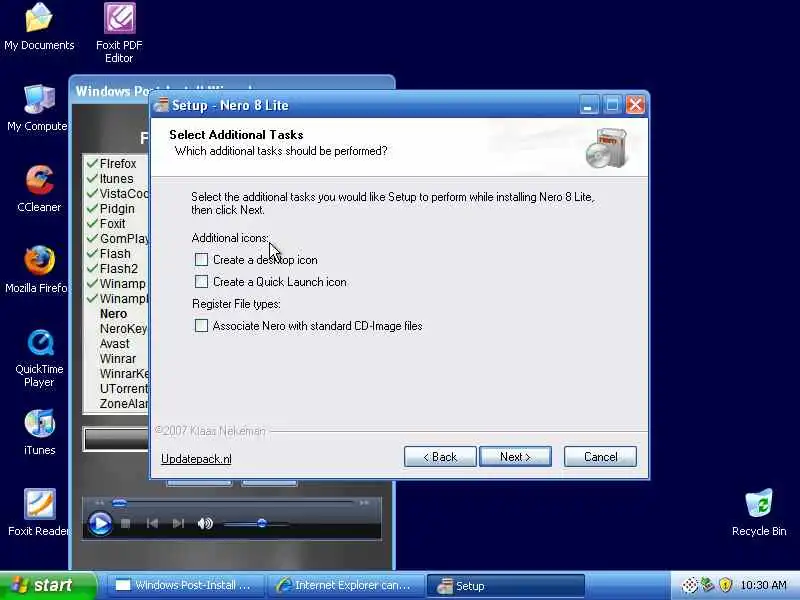
Task: Click Next to continue Nero setup
Action: (515, 457)
